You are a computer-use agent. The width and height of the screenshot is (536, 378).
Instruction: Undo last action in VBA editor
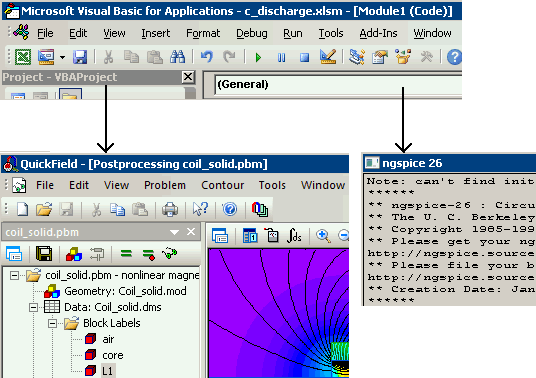click(206, 57)
